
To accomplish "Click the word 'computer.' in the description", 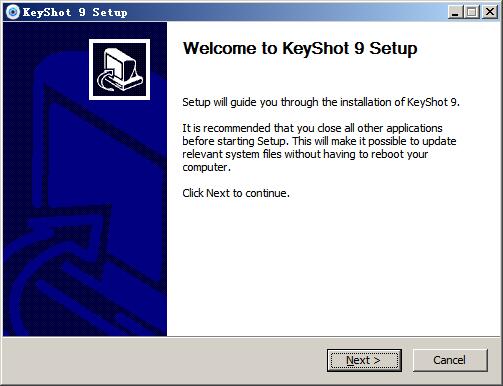I will click(x=207, y=167).
